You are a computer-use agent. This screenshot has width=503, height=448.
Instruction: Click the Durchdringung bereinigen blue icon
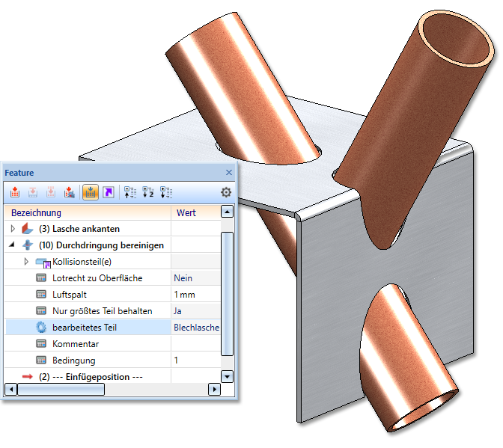tap(28, 245)
